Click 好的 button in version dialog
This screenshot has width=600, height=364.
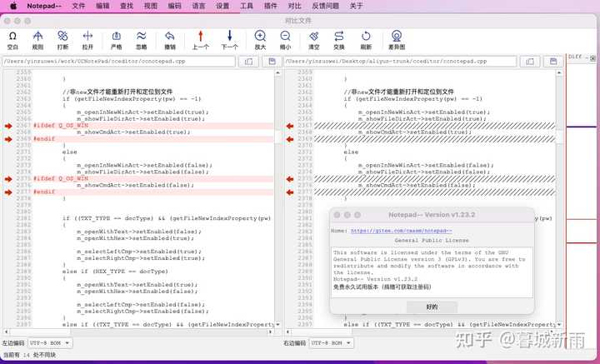click(x=432, y=307)
